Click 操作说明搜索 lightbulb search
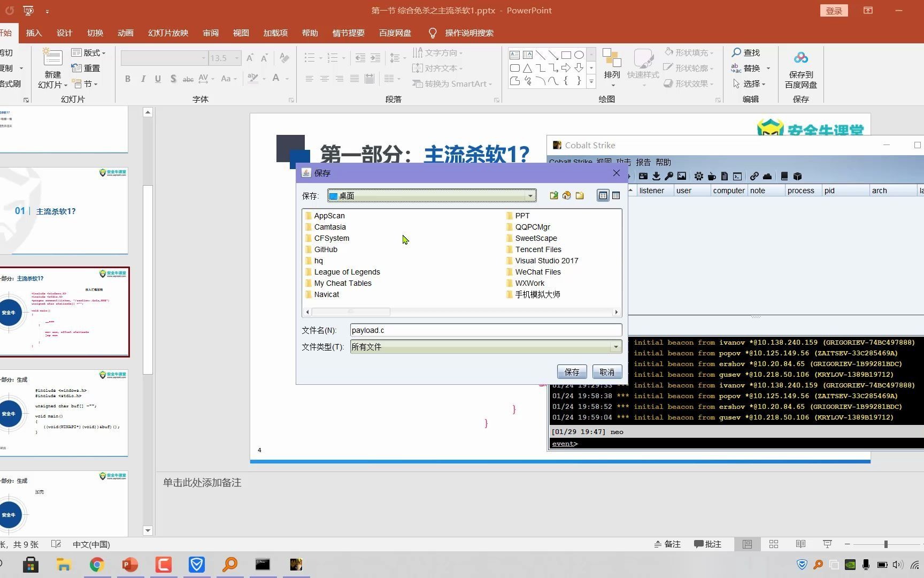Viewport: 924px width, 578px height. (461, 33)
